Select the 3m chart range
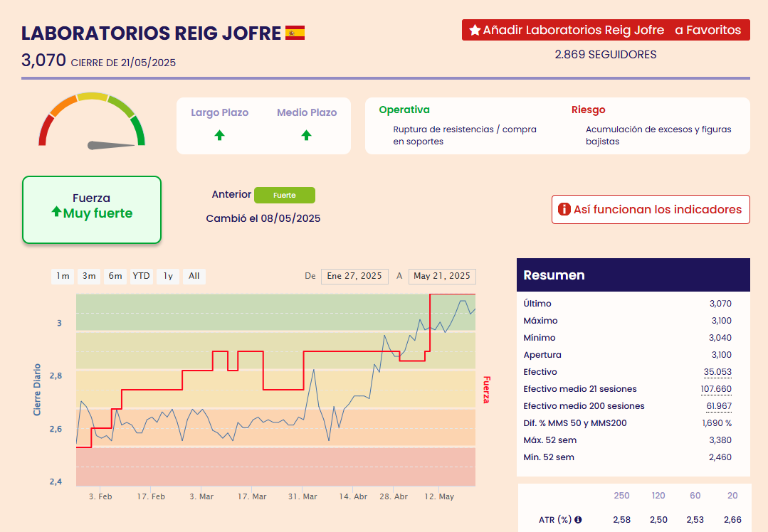This screenshot has width=768, height=532. (89, 276)
